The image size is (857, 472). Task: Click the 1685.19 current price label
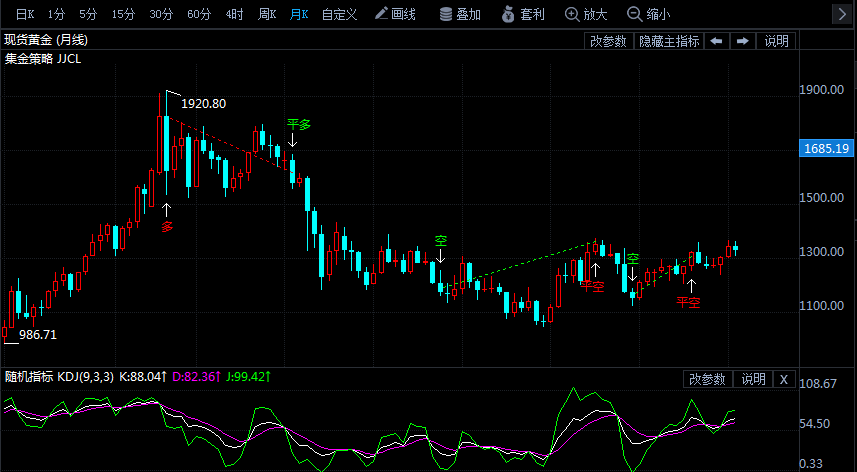(x=827, y=149)
